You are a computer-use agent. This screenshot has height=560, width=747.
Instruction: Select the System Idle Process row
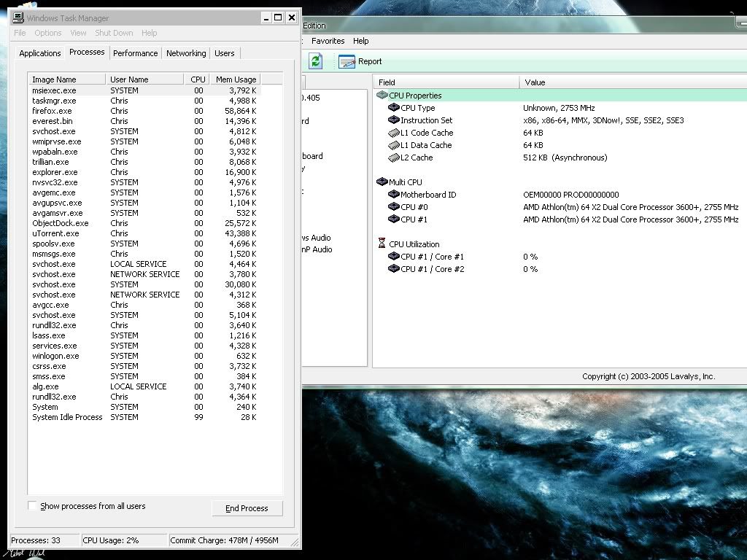coord(145,417)
